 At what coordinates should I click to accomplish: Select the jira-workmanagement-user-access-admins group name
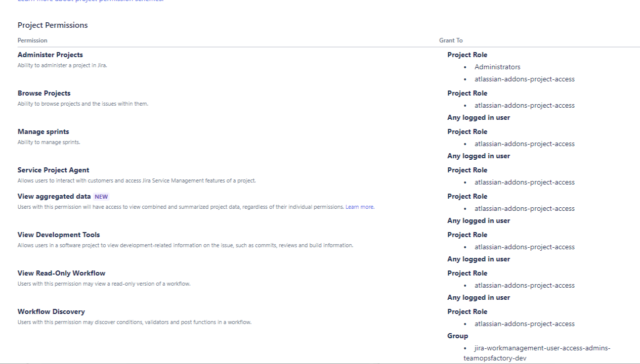537,353
